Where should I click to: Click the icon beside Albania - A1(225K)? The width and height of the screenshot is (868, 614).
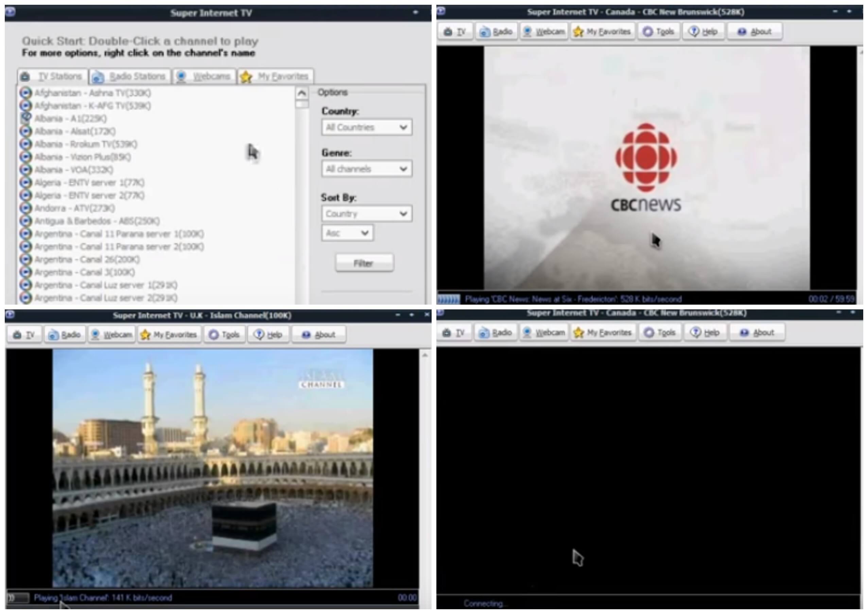point(25,118)
